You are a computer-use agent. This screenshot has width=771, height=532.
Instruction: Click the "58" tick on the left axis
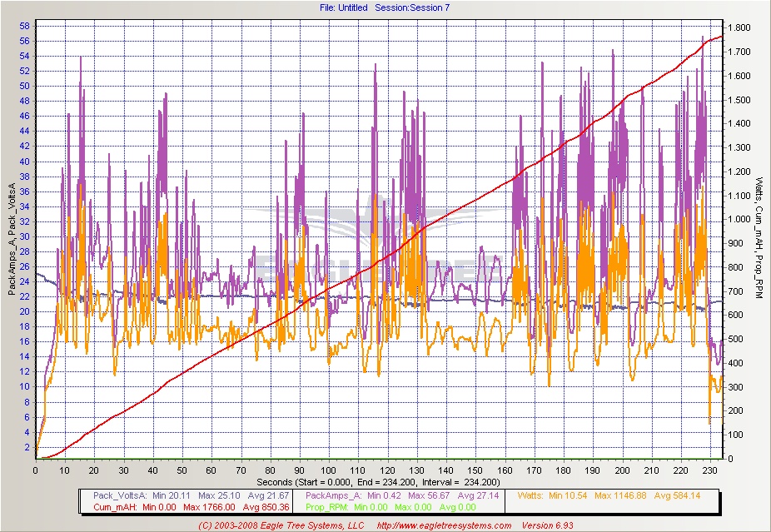(25, 26)
